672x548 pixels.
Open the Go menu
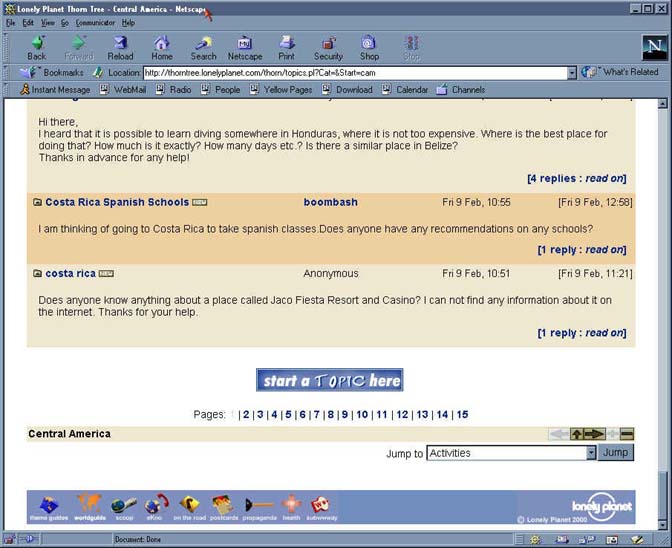65,23
